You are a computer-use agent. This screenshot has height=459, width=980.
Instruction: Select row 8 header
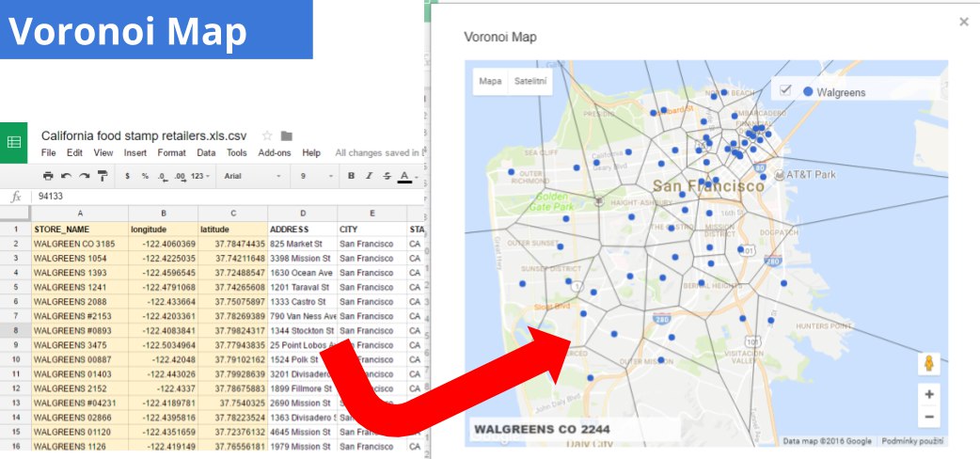coord(16,330)
